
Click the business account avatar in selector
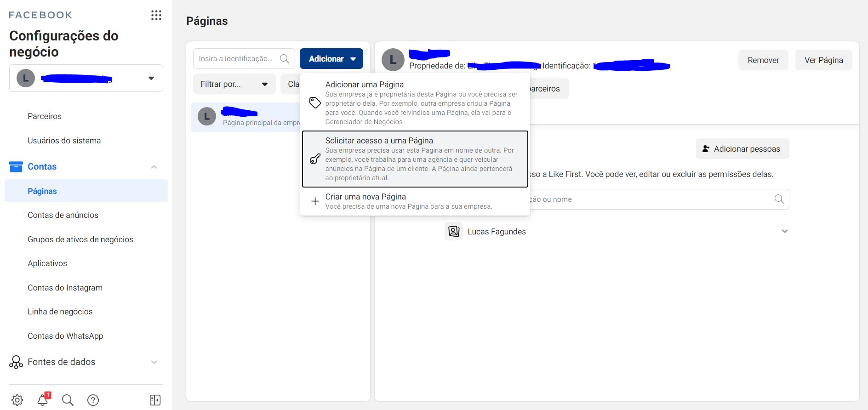(26, 78)
